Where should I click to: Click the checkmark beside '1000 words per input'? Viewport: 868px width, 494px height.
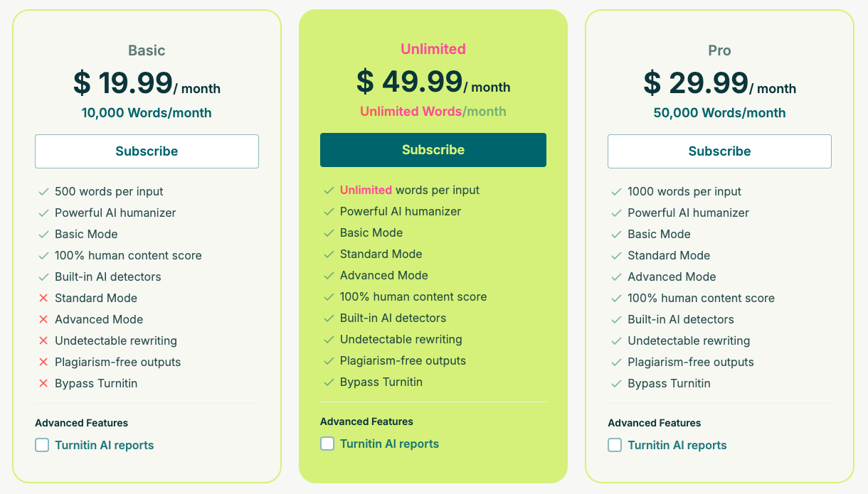pyautogui.click(x=615, y=191)
